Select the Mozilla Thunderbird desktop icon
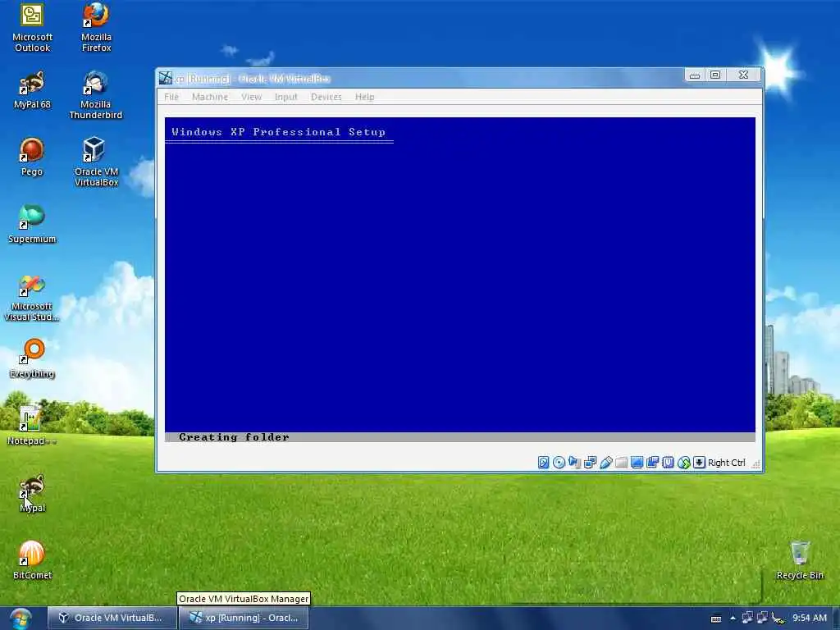Screen dimensions: 840x630 [96, 95]
